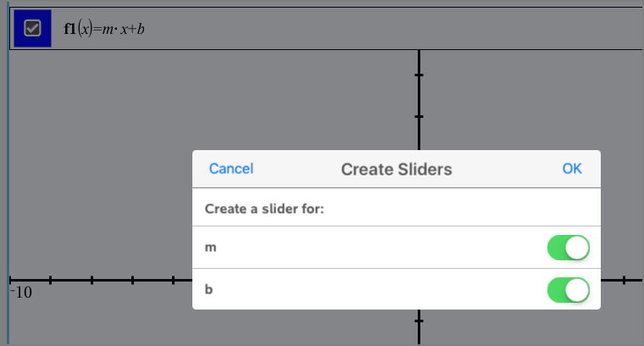Click the y-axis line below the dialog
The height and width of the screenshot is (346, 644).
click(419, 332)
